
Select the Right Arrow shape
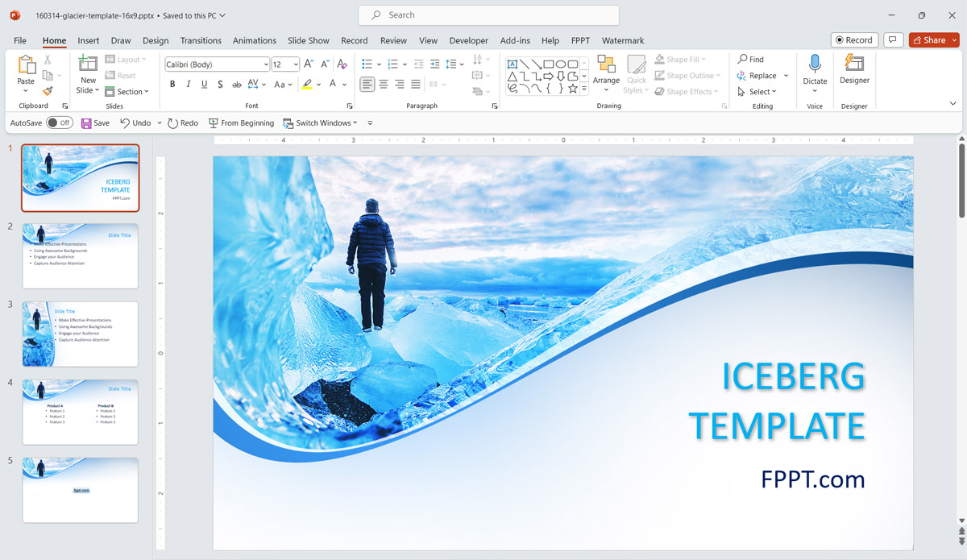tap(549, 77)
